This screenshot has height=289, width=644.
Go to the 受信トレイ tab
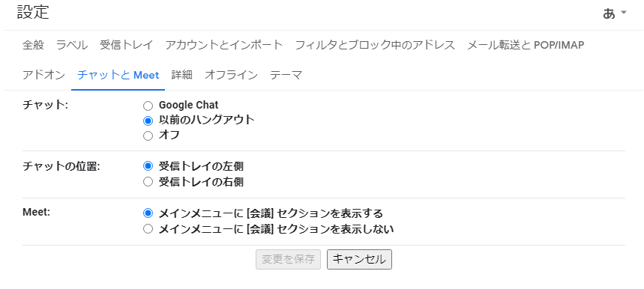pyautogui.click(x=127, y=45)
